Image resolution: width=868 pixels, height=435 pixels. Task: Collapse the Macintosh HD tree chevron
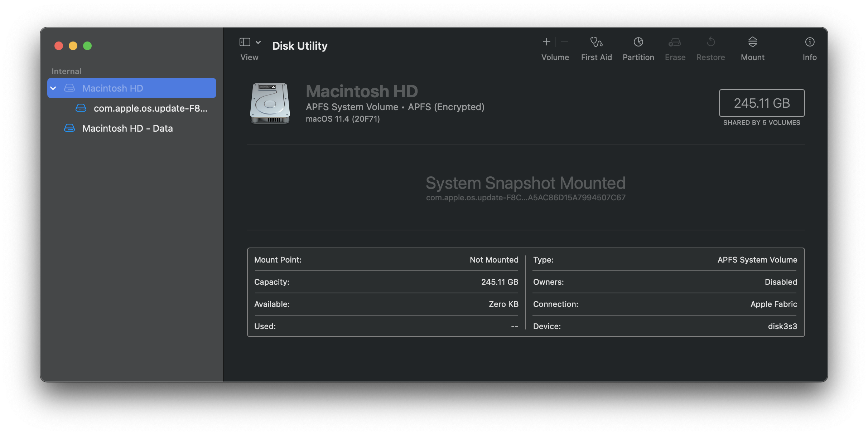tap(53, 88)
